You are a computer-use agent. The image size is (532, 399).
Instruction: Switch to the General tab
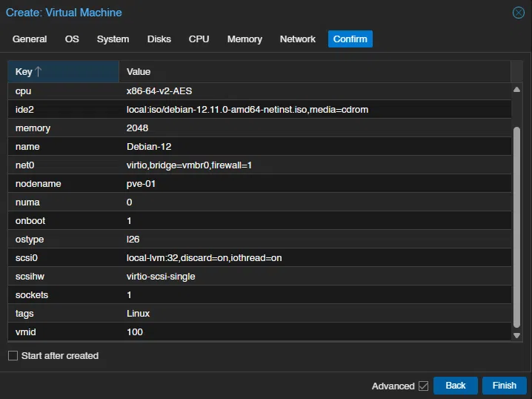click(x=30, y=39)
